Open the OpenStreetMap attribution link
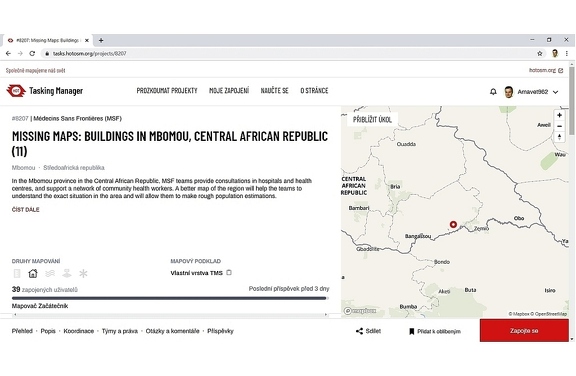The height and width of the screenshot is (376, 576). click(x=548, y=314)
